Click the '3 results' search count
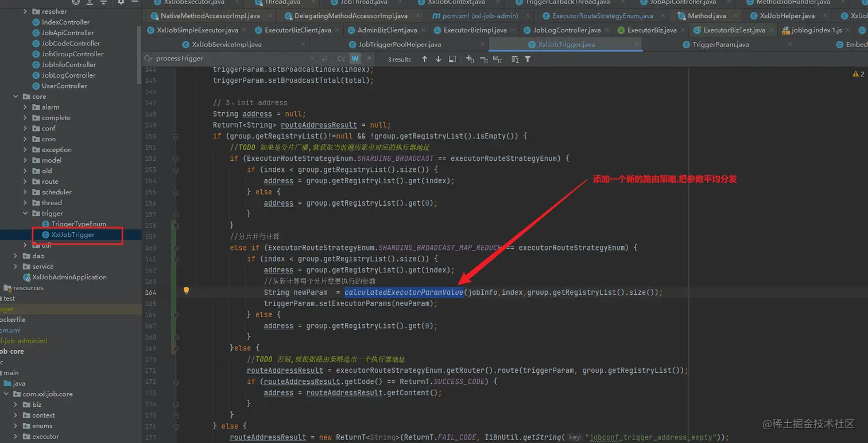 point(400,59)
